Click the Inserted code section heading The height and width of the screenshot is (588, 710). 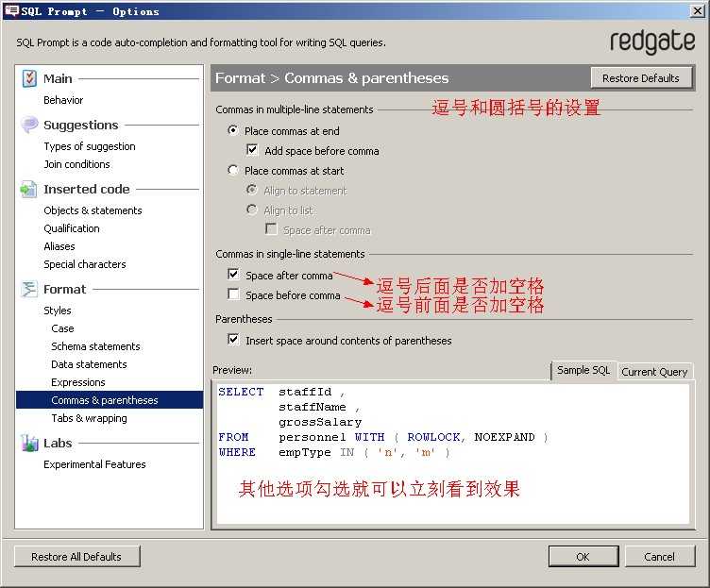87,189
